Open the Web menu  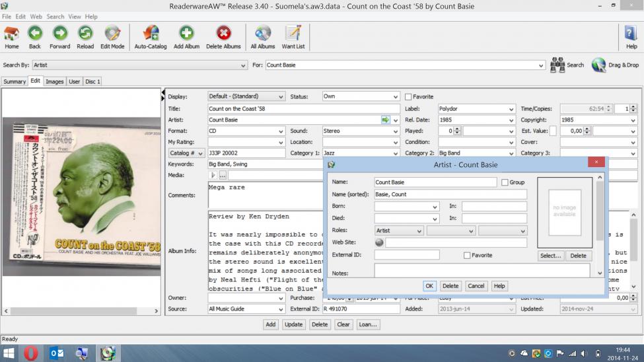pyautogui.click(x=36, y=17)
